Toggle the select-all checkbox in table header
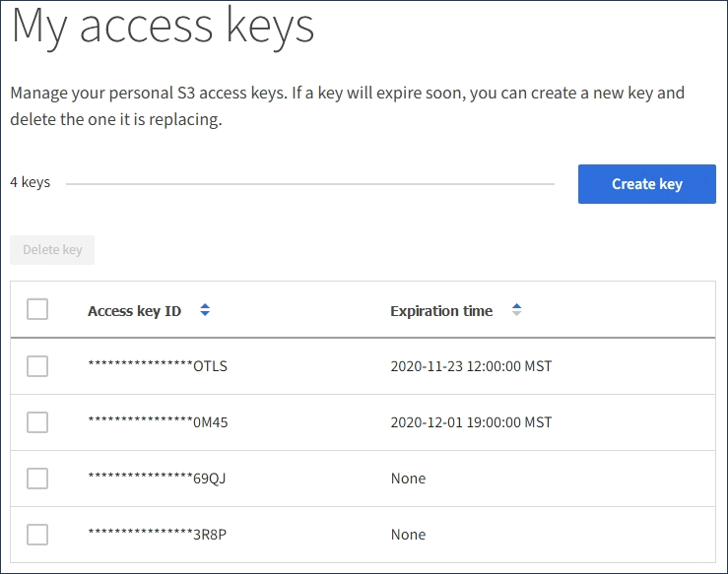Image resolution: width=728 pixels, height=574 pixels. (37, 310)
